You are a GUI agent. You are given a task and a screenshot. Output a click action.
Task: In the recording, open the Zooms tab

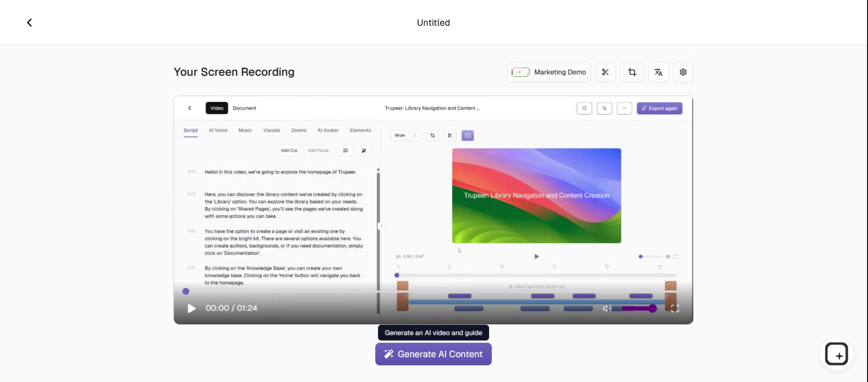click(x=298, y=130)
